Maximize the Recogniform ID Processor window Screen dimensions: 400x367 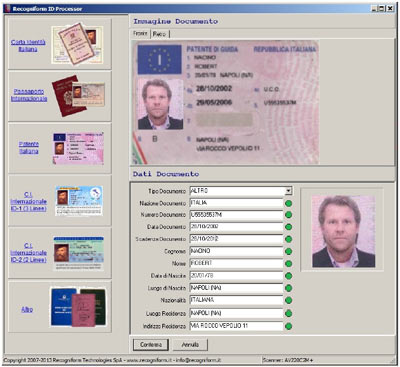click(x=382, y=9)
